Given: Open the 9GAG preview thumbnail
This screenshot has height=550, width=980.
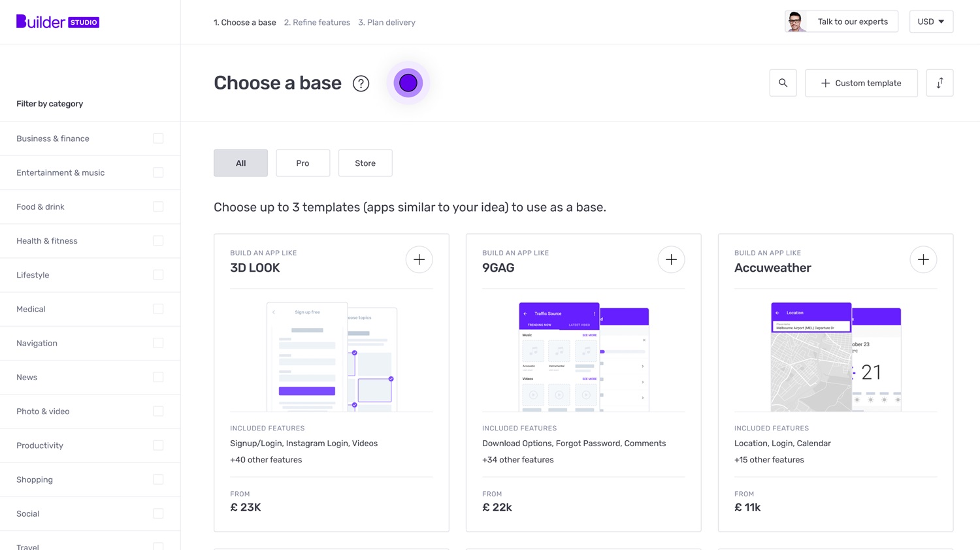Looking at the screenshot, I should [x=583, y=357].
